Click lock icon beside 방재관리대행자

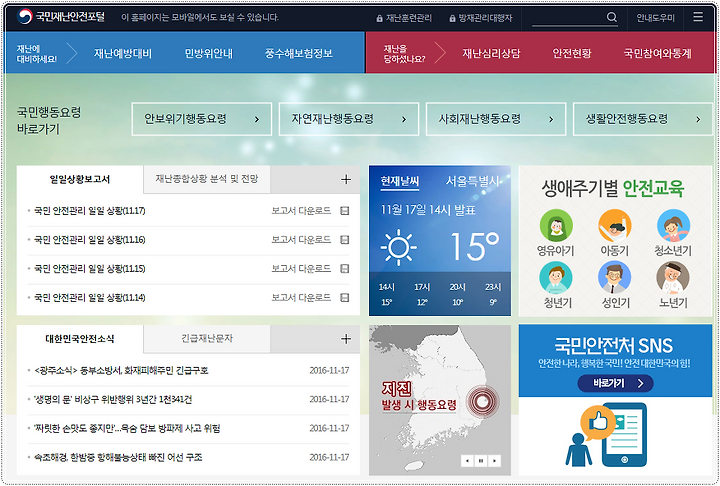pos(452,18)
